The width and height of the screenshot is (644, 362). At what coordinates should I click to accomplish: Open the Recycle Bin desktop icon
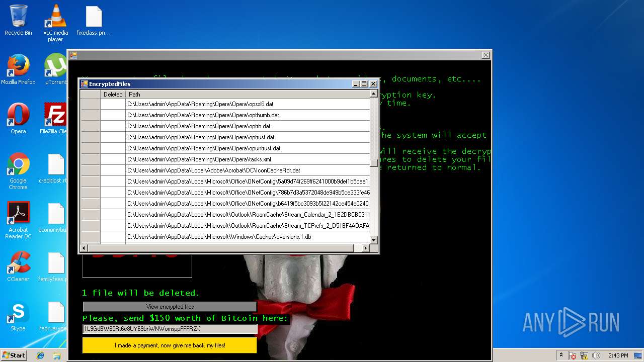[x=18, y=20]
